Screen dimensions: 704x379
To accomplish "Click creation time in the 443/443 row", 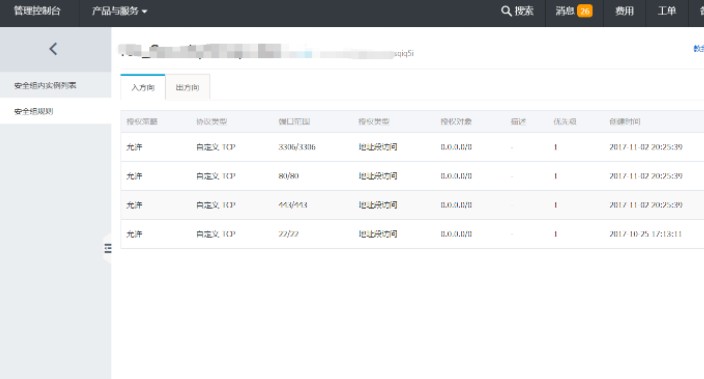I will [646, 205].
